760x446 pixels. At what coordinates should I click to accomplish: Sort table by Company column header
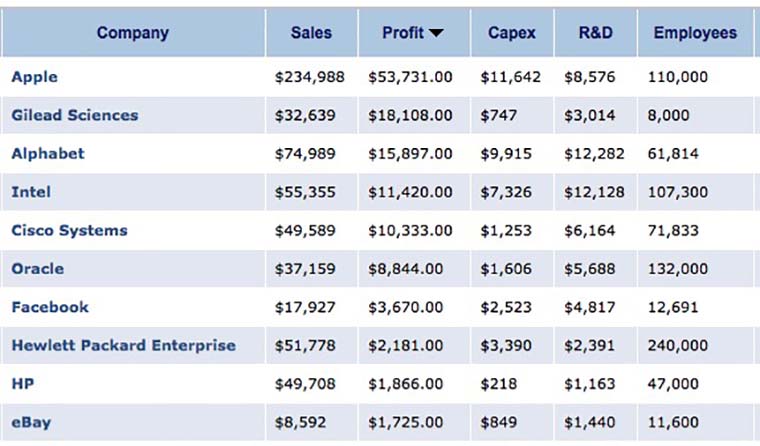132,33
